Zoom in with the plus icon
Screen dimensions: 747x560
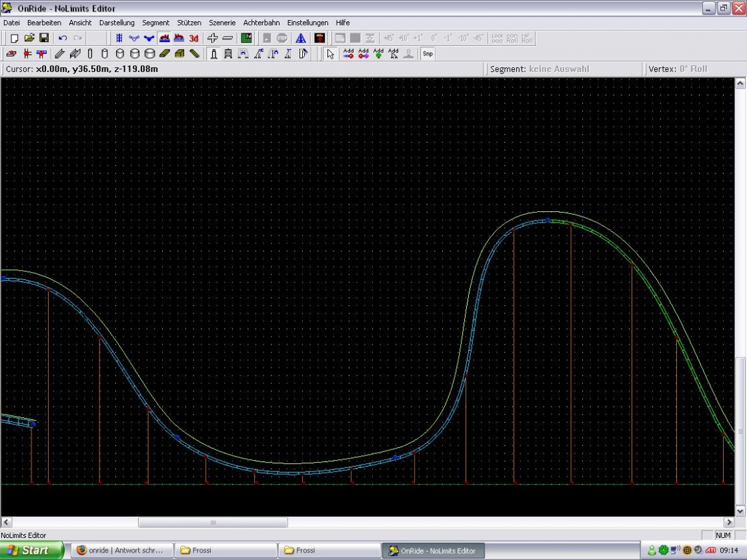click(x=213, y=38)
